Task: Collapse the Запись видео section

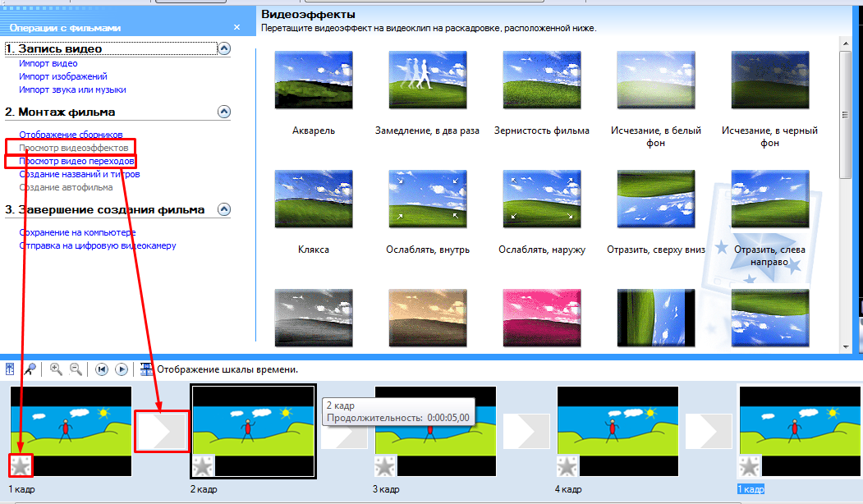Action: tap(223, 48)
